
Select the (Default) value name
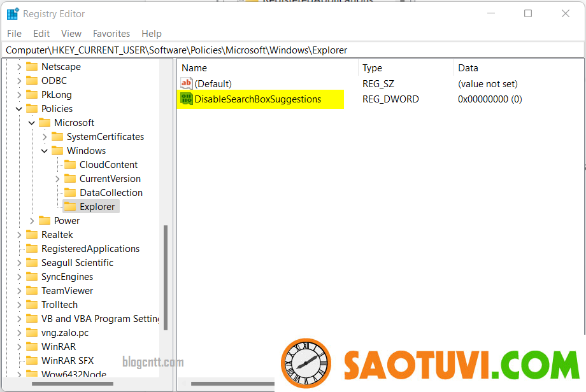[x=213, y=83]
